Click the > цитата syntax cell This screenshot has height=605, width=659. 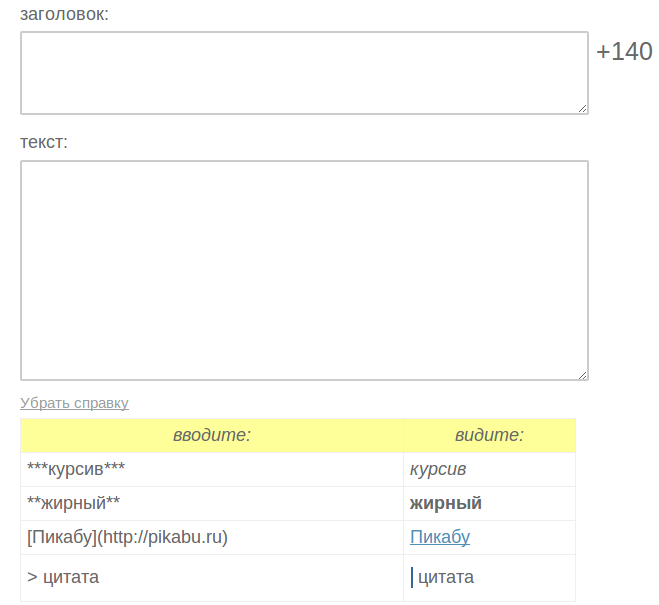[212, 578]
